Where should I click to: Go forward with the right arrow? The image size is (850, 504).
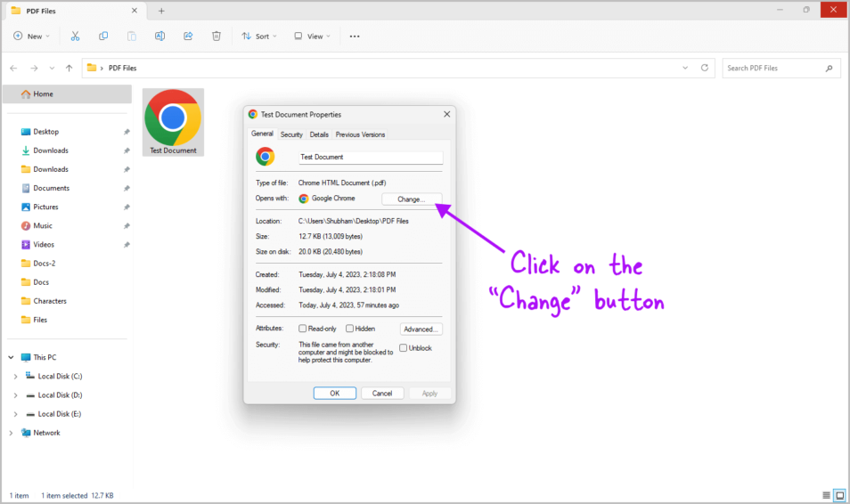[x=34, y=68]
